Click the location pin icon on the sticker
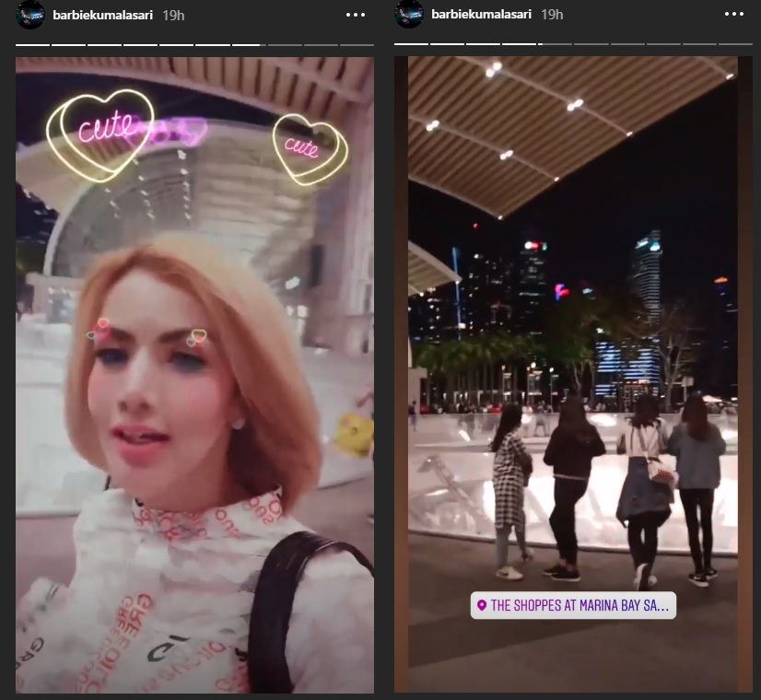Viewport: 761px width, 700px height. [x=482, y=605]
